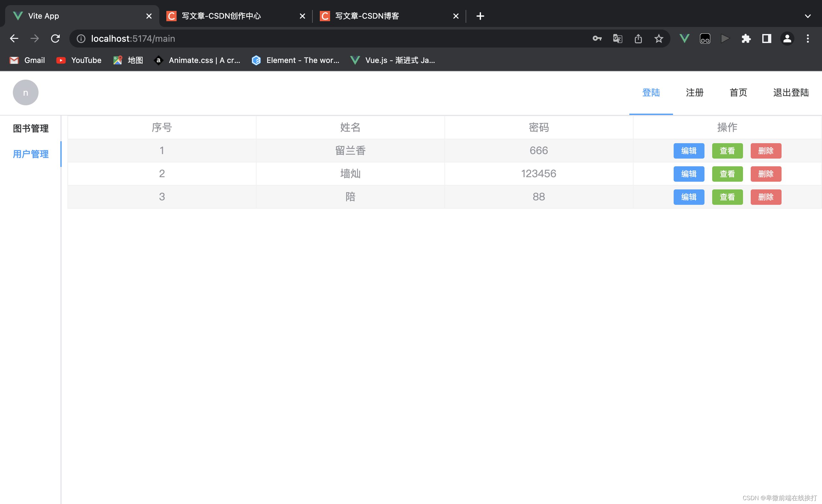Click 删除 for user 留兰香

coord(765,151)
